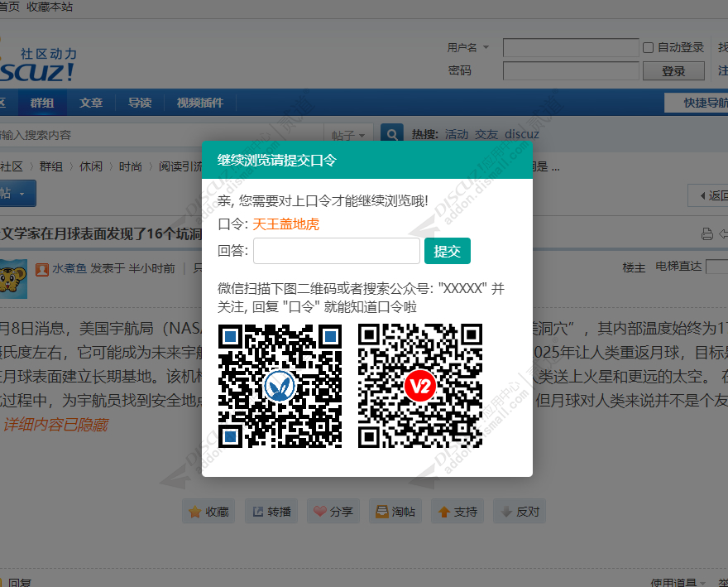The image size is (728, 587).
Task: Click the 支持 up-arrow support button
Action: coord(457,512)
